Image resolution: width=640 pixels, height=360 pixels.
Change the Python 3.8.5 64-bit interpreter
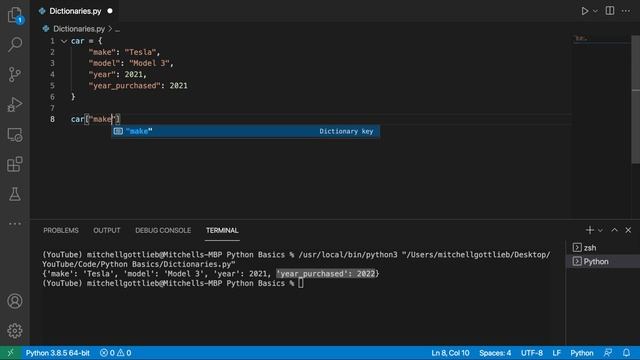pos(58,353)
